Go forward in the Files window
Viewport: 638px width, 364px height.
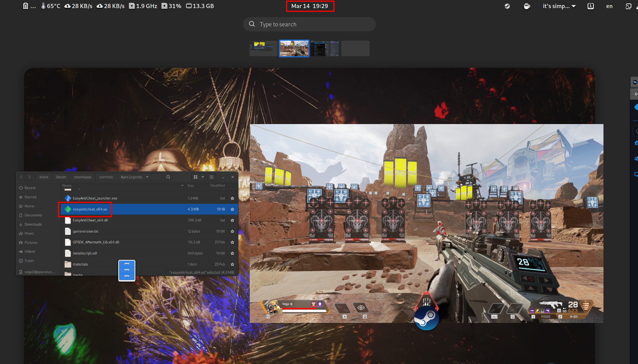click(x=29, y=177)
